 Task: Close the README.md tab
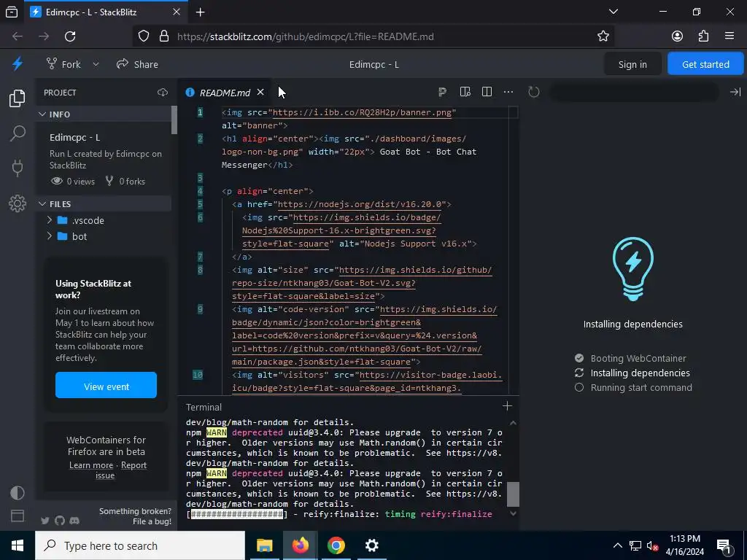(x=260, y=92)
